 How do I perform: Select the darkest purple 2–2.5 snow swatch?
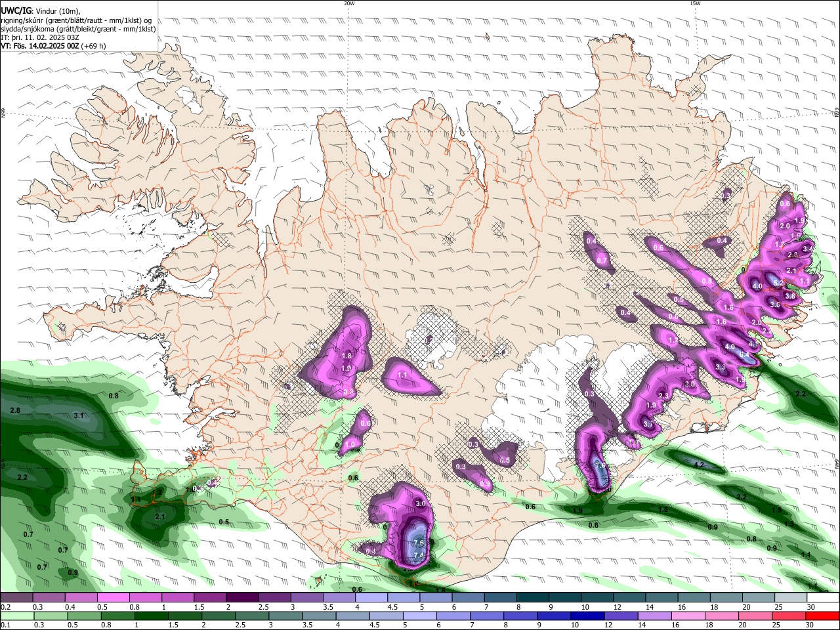coord(242,598)
